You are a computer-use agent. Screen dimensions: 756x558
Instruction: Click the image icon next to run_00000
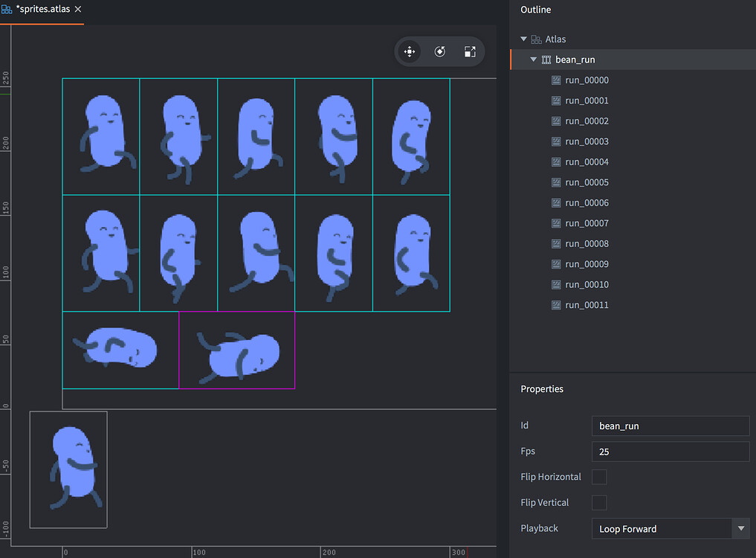555,80
